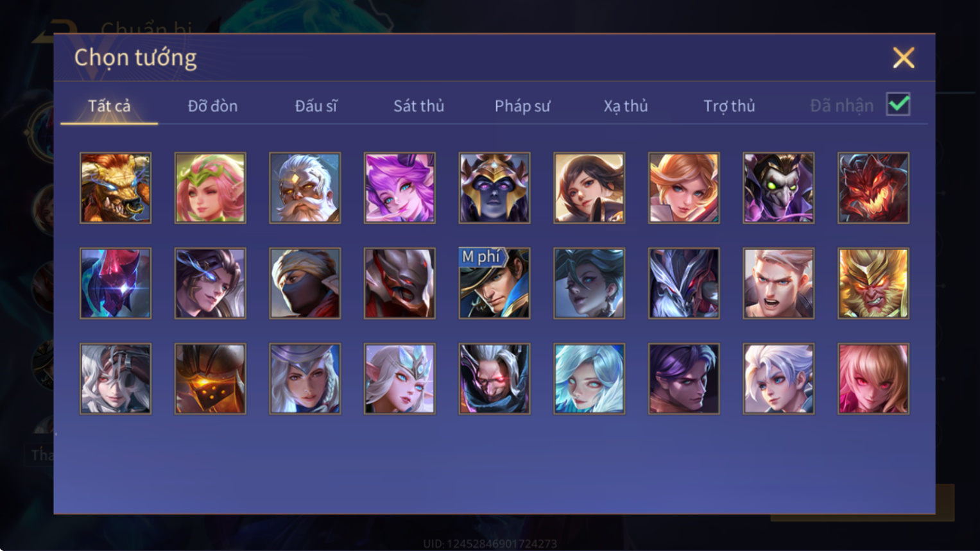
Task: Select the golden monkey king hero
Action: point(873,283)
